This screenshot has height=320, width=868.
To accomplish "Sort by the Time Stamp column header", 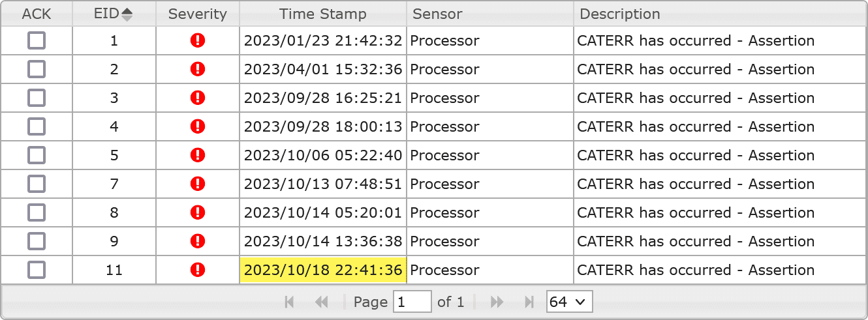I will click(323, 14).
